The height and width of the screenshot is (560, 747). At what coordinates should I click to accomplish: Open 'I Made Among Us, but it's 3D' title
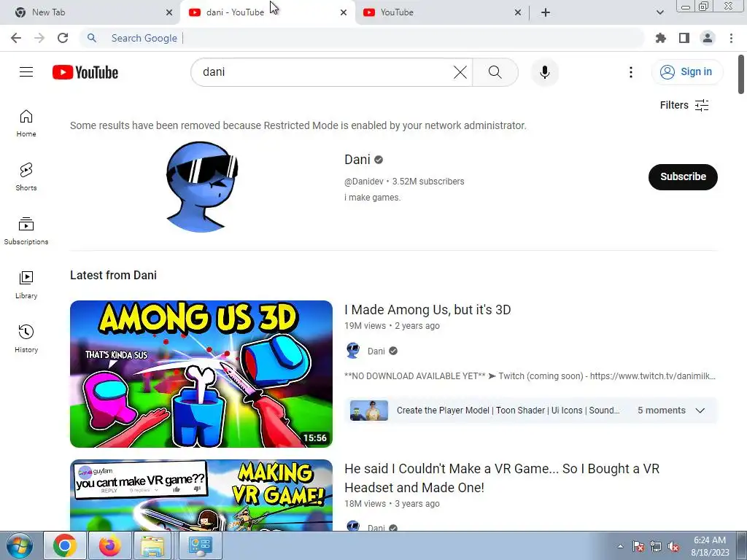tap(427, 309)
